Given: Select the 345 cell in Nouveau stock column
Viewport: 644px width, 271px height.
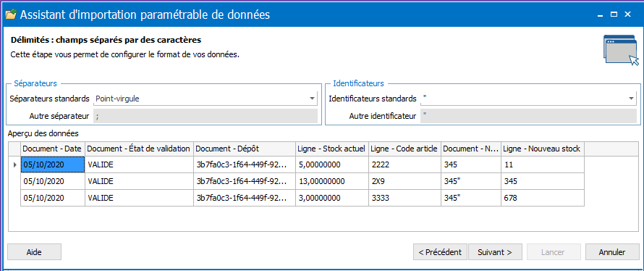Looking at the screenshot, I should pos(543,181).
